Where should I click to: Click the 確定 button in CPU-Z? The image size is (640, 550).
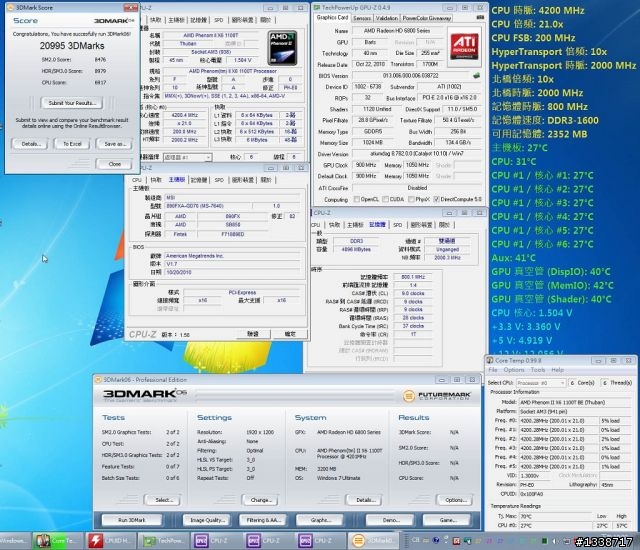(290, 333)
